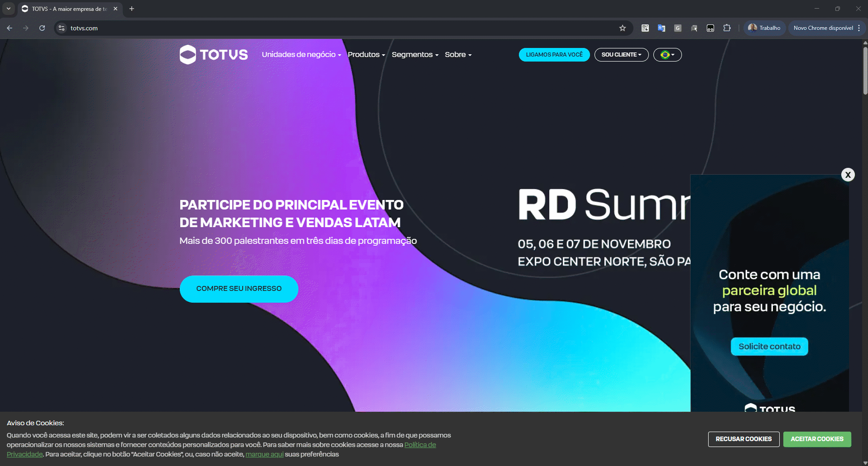Click the marque aqui preferences link
868x466 pixels.
[264, 454]
